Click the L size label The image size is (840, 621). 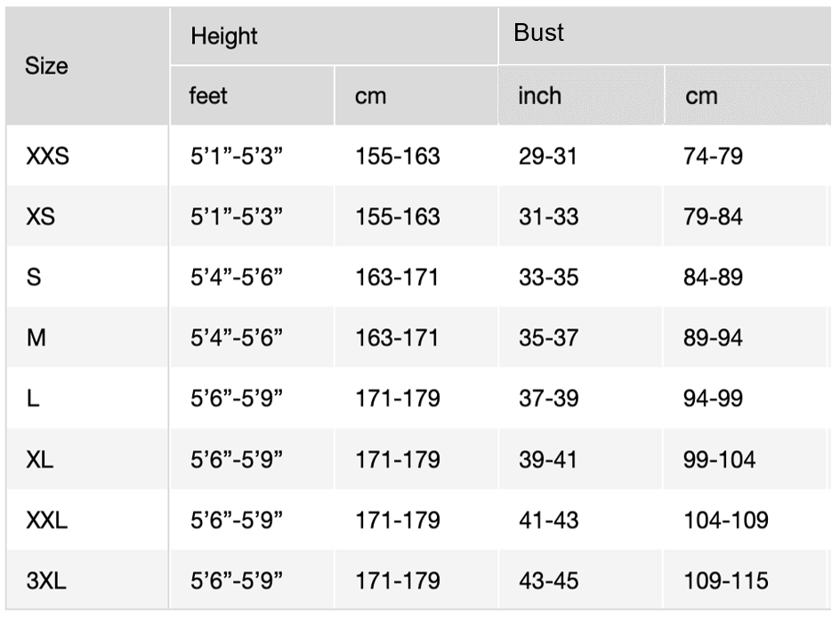pos(33,399)
